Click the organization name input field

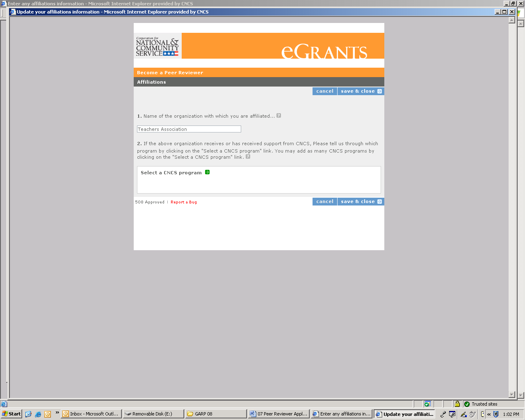tap(189, 129)
